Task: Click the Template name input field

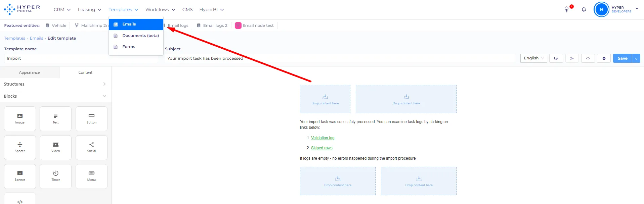Action: (x=81, y=58)
